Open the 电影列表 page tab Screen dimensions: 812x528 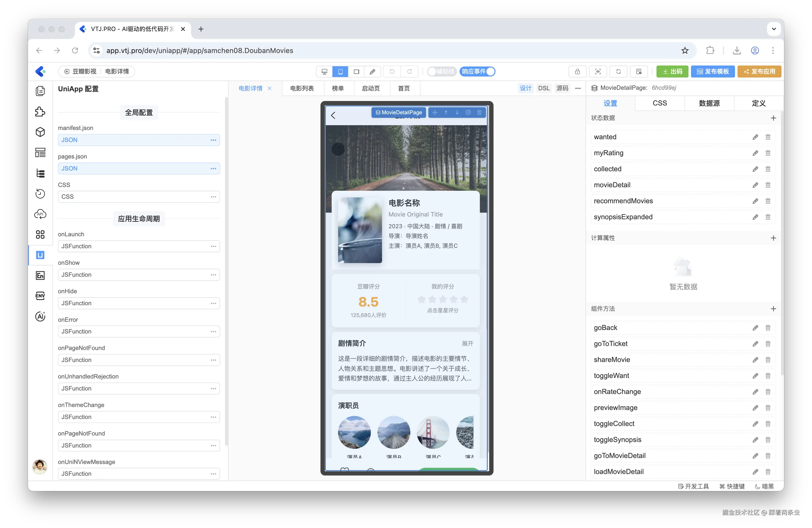(x=302, y=88)
